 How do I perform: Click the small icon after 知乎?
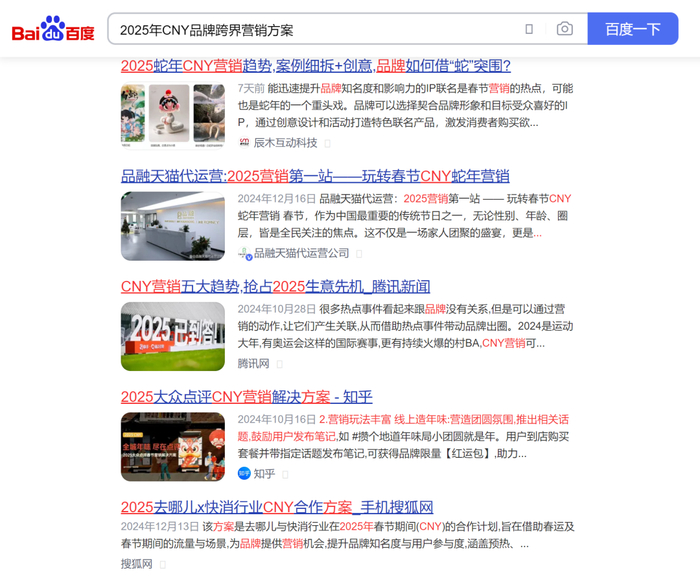[x=285, y=474]
